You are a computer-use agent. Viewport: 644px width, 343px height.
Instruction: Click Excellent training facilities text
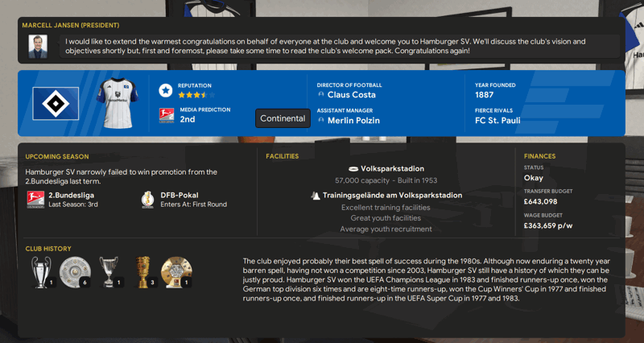click(386, 208)
